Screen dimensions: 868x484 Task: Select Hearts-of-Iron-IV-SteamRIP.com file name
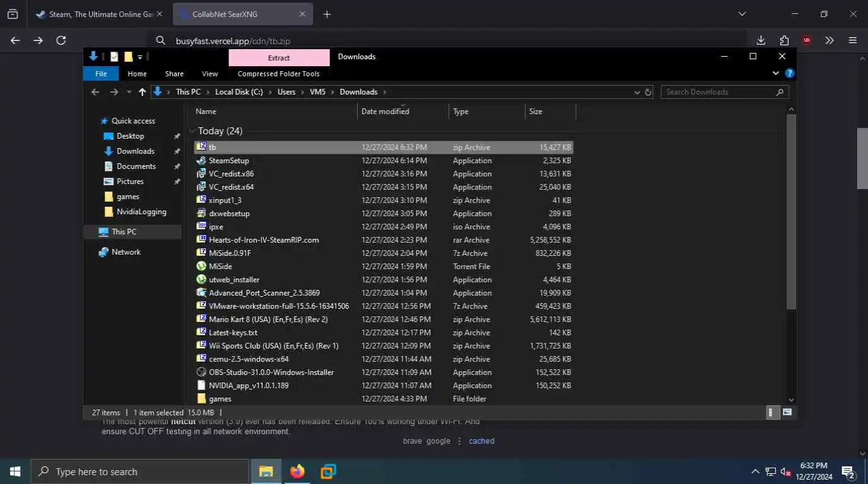pyautogui.click(x=264, y=240)
